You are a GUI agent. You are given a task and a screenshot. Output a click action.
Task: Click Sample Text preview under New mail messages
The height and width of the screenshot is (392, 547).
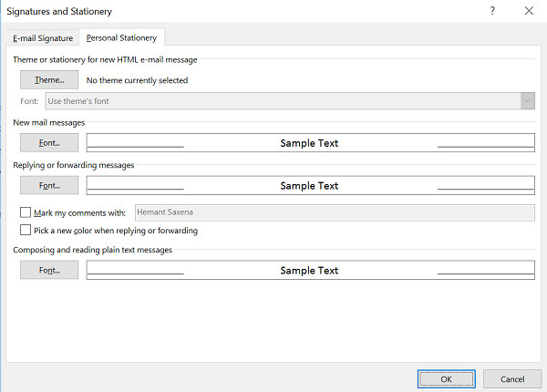pos(310,143)
